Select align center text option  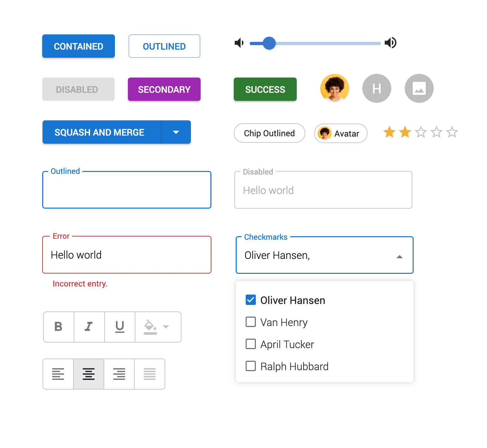(89, 374)
